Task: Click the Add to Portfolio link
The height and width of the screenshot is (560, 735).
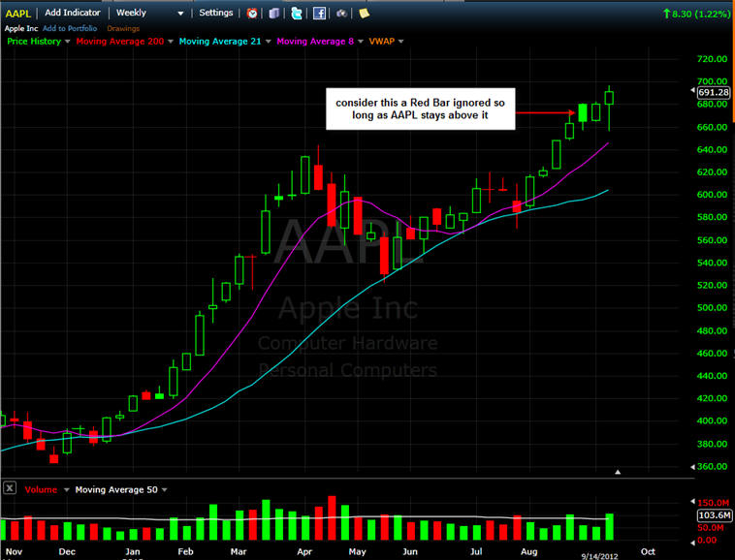Action: pyautogui.click(x=70, y=28)
